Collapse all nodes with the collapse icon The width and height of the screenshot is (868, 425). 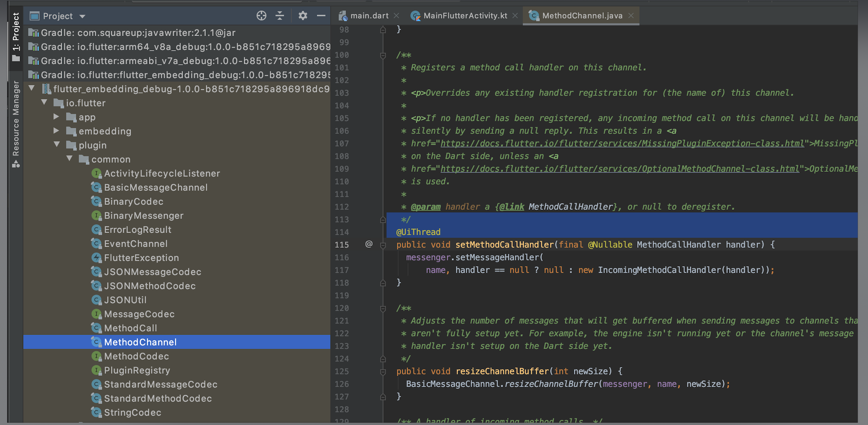click(280, 16)
